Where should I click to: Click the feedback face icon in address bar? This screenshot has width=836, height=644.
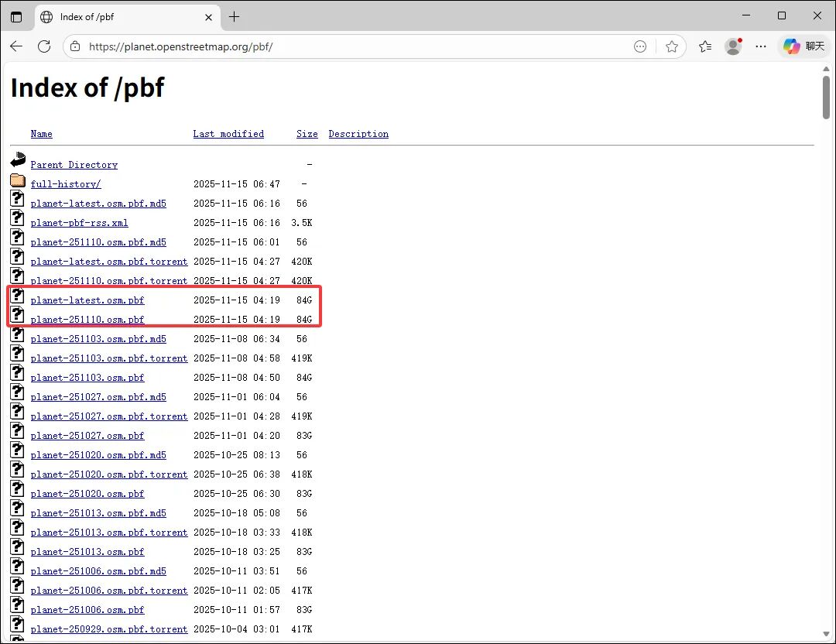[x=640, y=46]
